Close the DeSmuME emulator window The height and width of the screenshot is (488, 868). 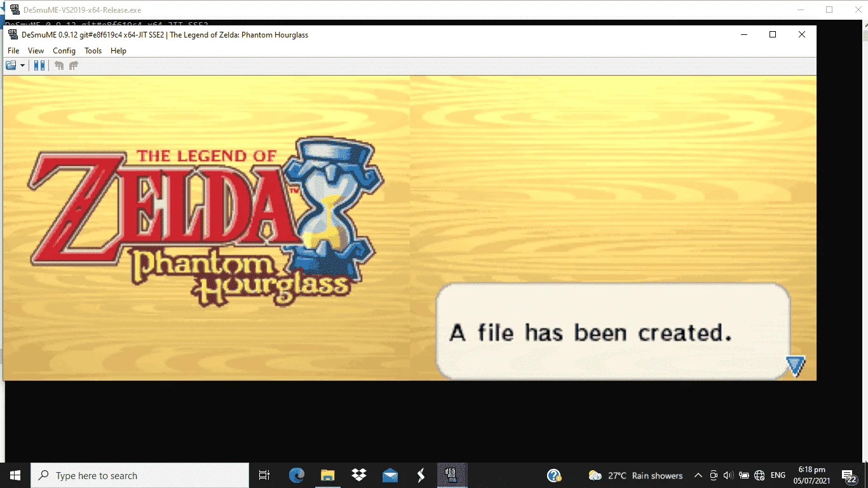pyautogui.click(x=802, y=35)
